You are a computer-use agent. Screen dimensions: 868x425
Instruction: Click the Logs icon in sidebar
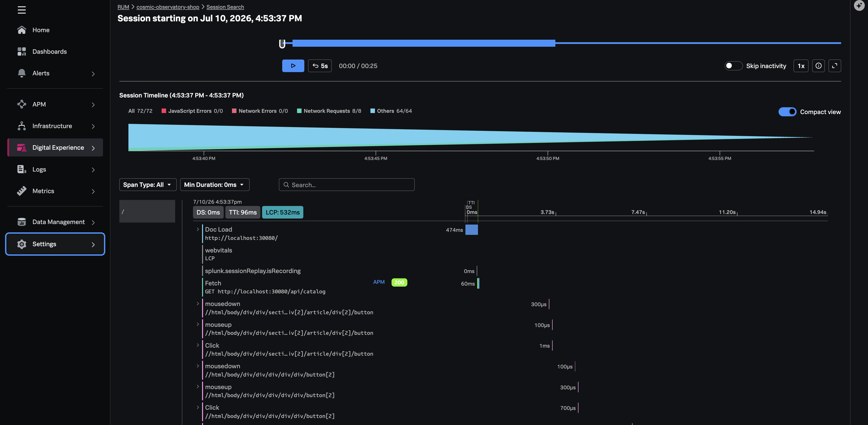tap(22, 169)
